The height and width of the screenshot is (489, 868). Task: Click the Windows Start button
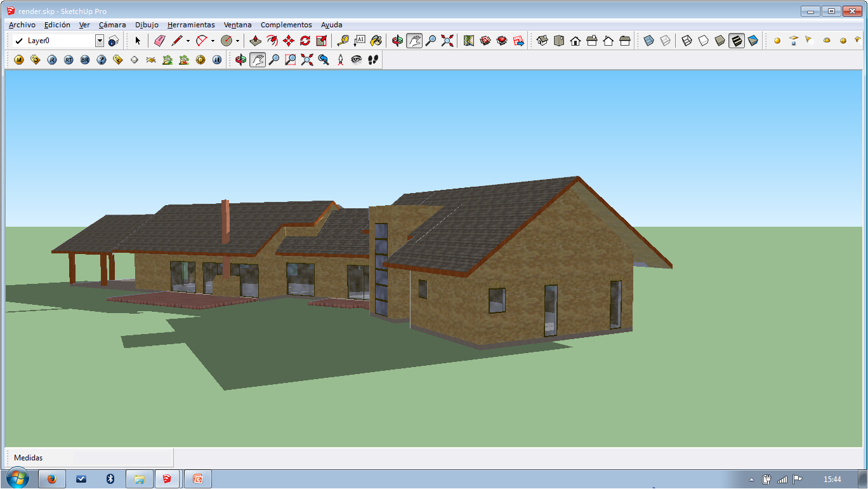(17, 479)
